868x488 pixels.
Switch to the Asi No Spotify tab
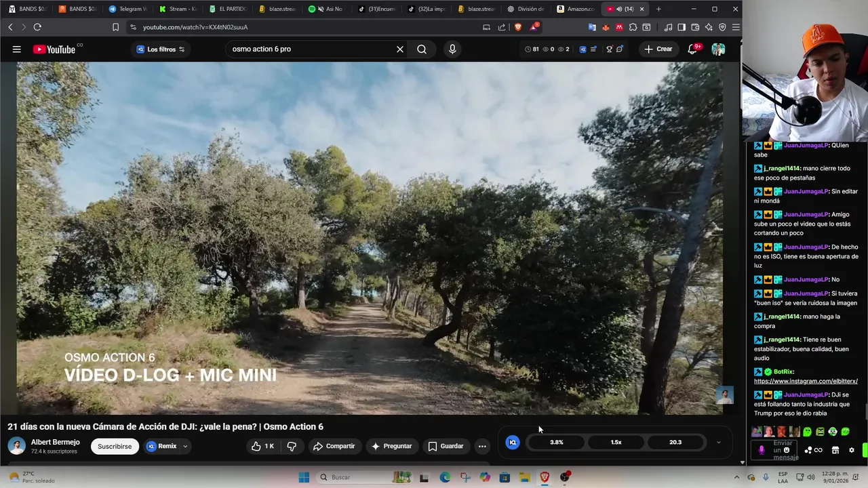coord(328,9)
